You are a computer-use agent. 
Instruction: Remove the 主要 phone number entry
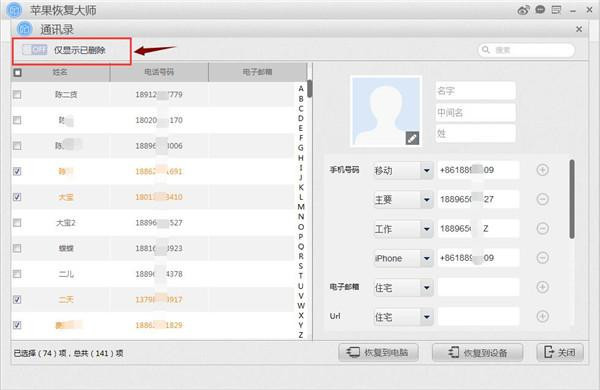click(542, 199)
